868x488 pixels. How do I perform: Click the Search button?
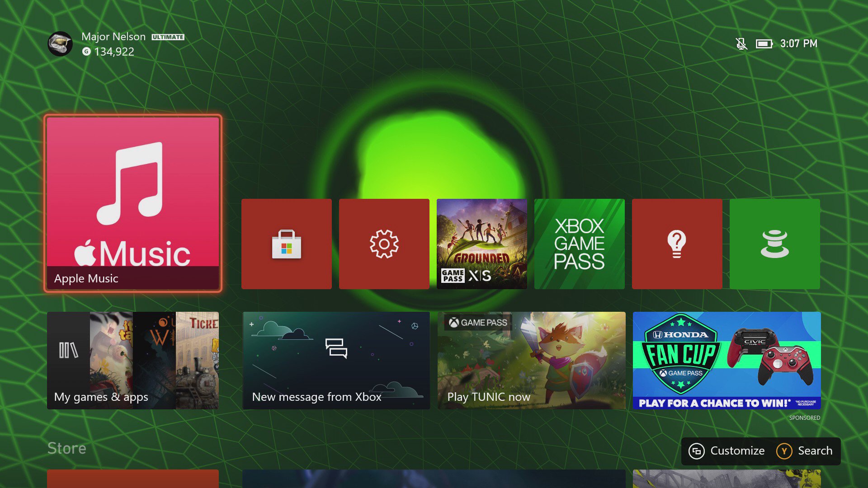coord(805,451)
